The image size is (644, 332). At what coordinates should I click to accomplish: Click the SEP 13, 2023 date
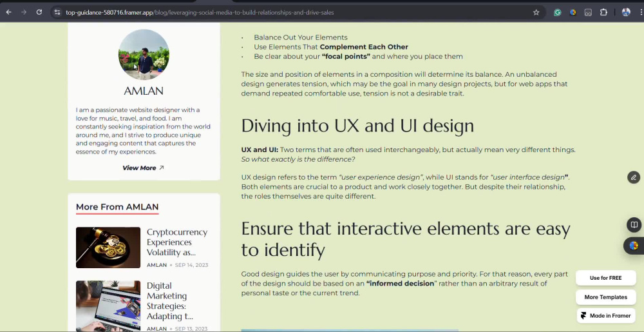(x=191, y=329)
